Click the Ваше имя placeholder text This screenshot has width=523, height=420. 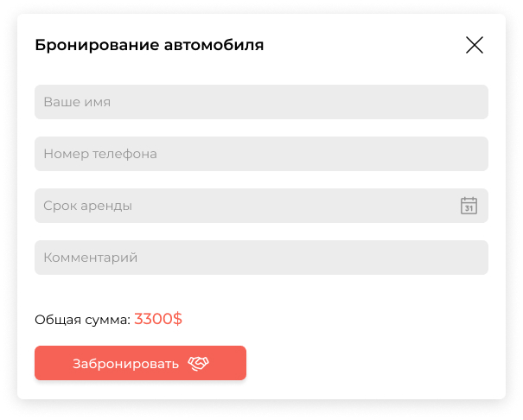(x=77, y=102)
